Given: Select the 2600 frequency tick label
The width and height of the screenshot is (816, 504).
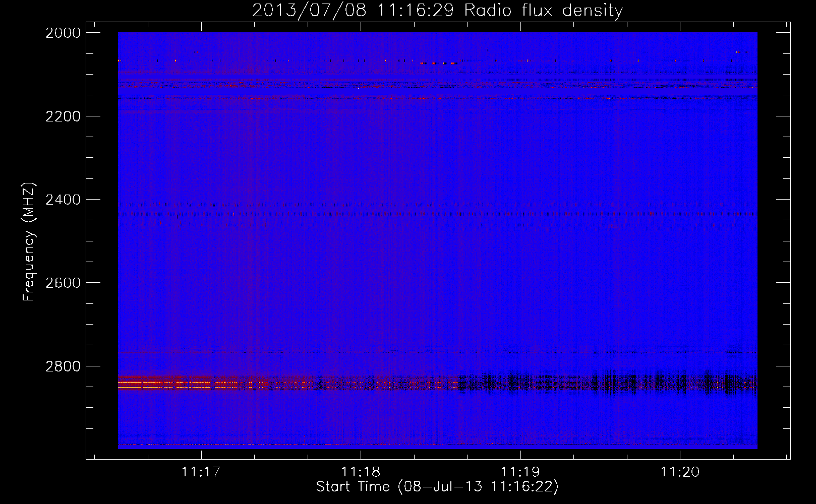Looking at the screenshot, I should (63, 283).
